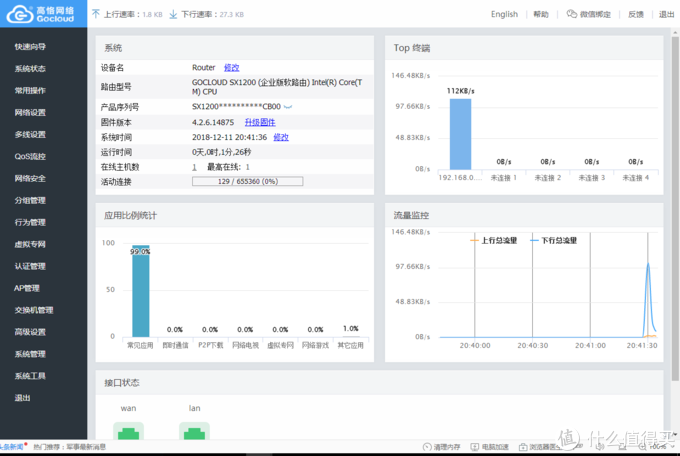Click the 网络游戏 axis label
Image resolution: width=680 pixels, height=456 pixels.
(315, 345)
